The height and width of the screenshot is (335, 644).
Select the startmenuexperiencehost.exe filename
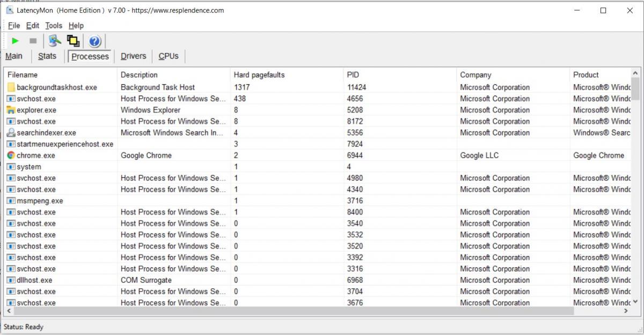[65, 144]
